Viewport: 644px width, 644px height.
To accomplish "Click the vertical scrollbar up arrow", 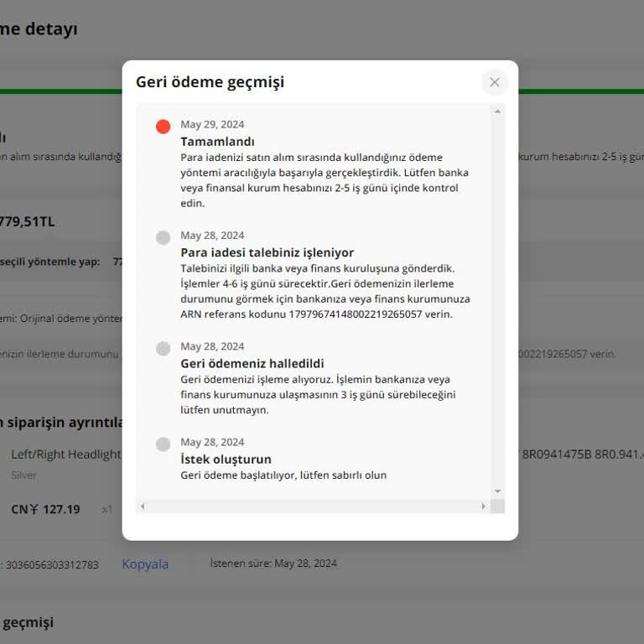I will click(x=497, y=112).
